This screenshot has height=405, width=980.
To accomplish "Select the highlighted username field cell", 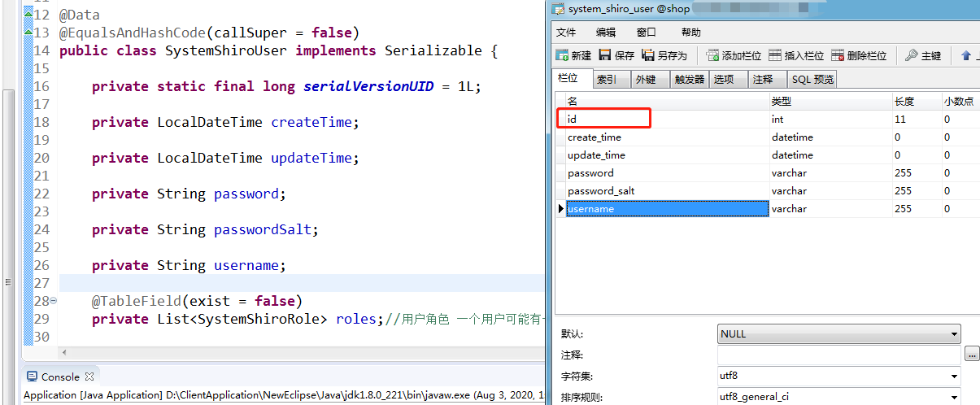I will (x=667, y=209).
